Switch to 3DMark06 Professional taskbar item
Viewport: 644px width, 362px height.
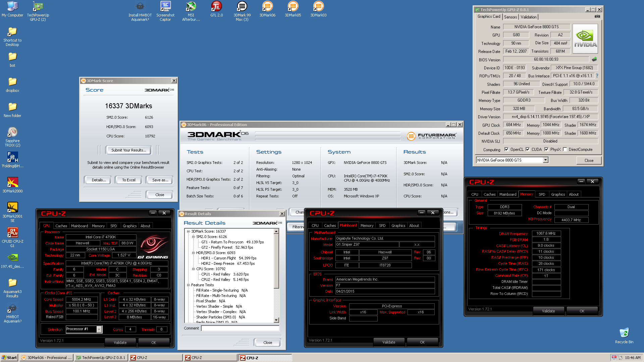coord(46,358)
